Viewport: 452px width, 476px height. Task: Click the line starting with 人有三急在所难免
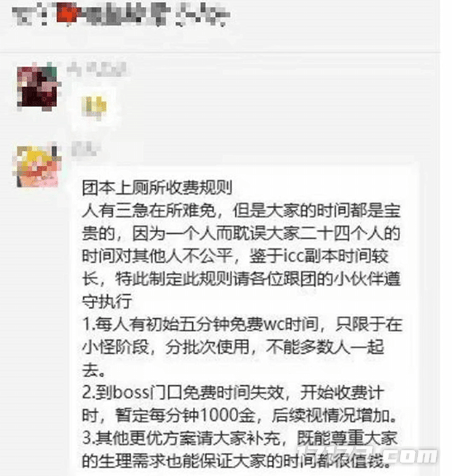241,211
